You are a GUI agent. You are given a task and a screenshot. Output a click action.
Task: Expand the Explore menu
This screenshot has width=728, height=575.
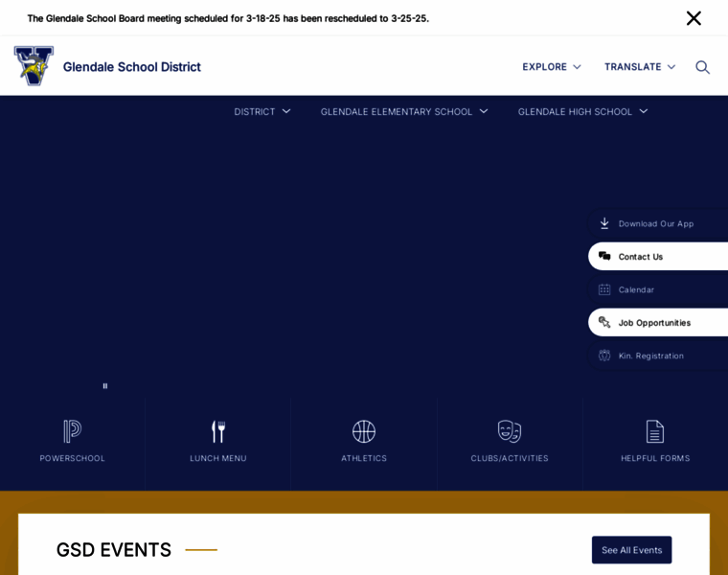tap(552, 67)
